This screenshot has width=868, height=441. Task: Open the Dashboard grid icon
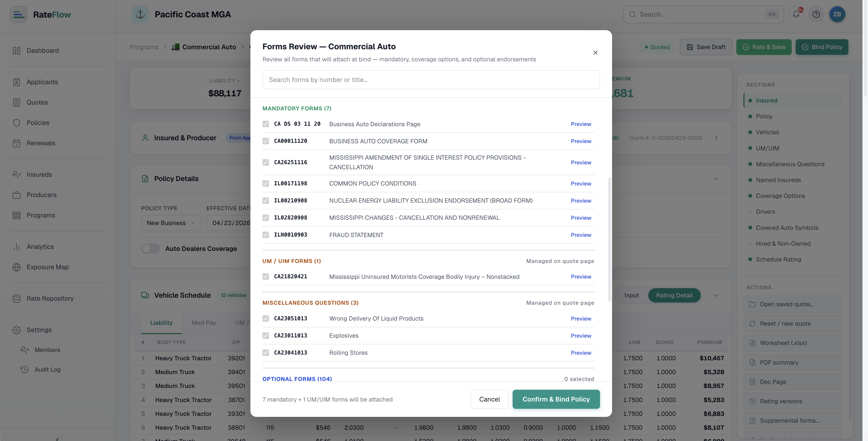click(x=17, y=51)
